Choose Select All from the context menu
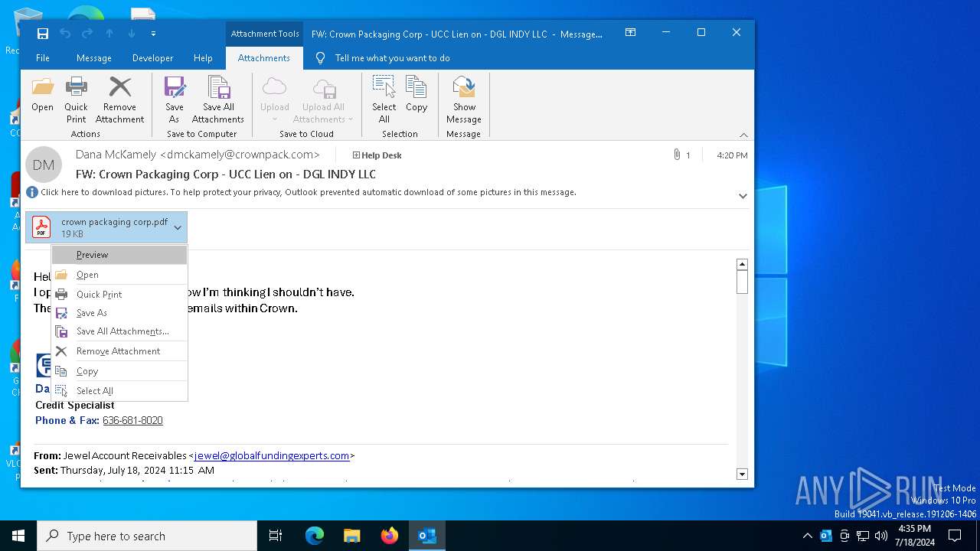The image size is (980, 551). [119, 391]
